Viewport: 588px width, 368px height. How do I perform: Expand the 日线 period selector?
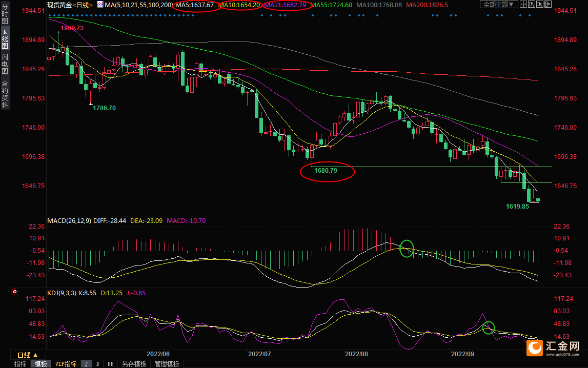[27, 355]
